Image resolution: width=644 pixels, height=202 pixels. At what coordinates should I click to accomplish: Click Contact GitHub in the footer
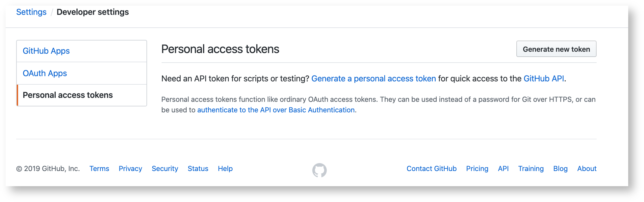(431, 169)
